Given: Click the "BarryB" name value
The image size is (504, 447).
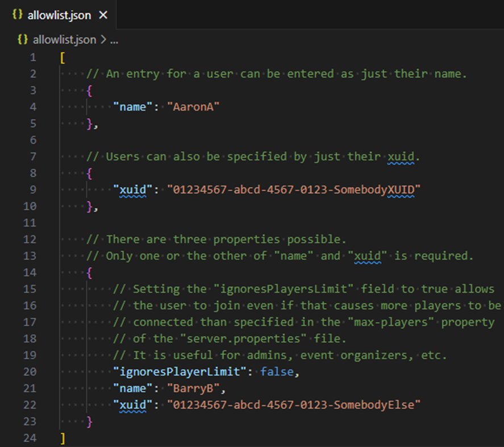Looking at the screenshot, I should (194, 388).
